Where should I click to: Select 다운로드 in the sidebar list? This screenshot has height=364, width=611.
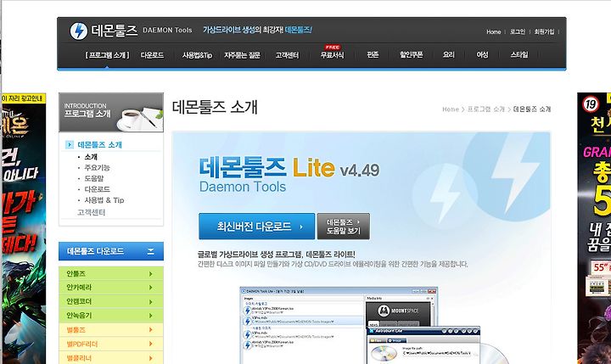[x=97, y=189]
